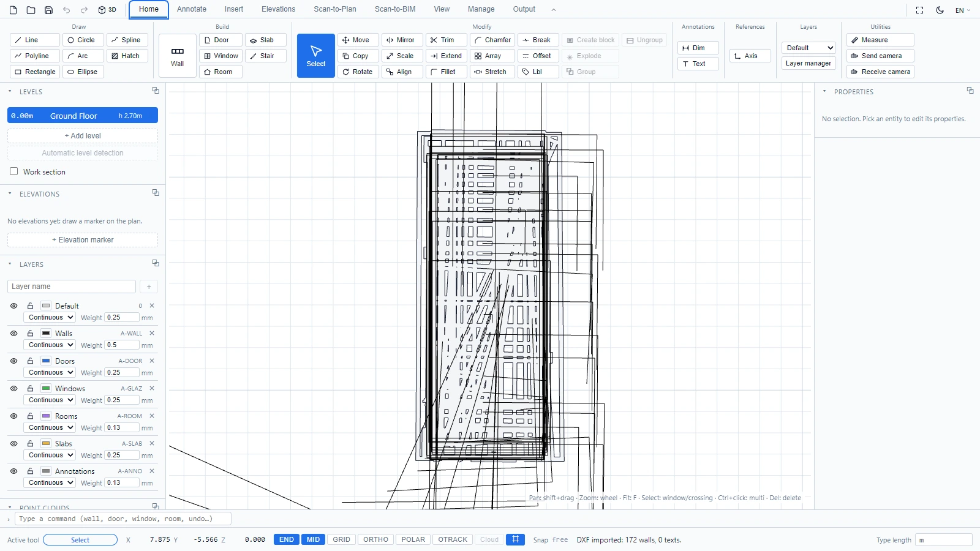The width and height of the screenshot is (980, 551).
Task: Collapse the LEVELS panel section
Action: click(10, 91)
